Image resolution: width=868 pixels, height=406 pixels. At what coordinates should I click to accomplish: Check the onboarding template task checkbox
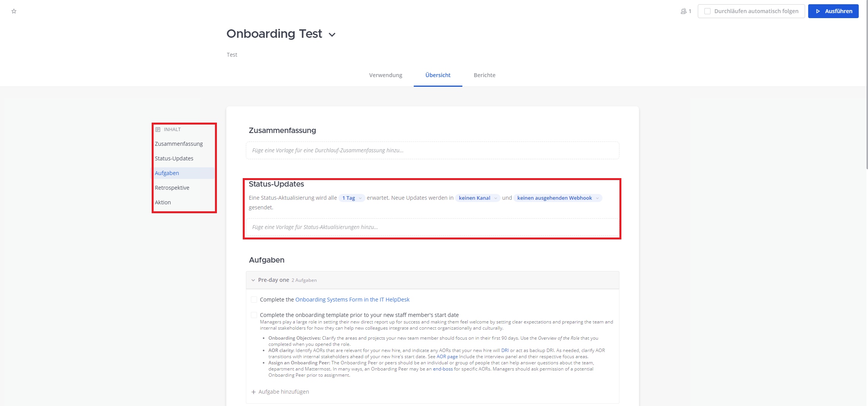tap(254, 315)
